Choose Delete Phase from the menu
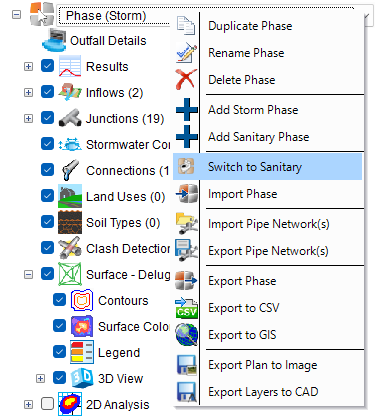Image resolution: width=388 pixels, height=420 pixels. tap(268, 80)
